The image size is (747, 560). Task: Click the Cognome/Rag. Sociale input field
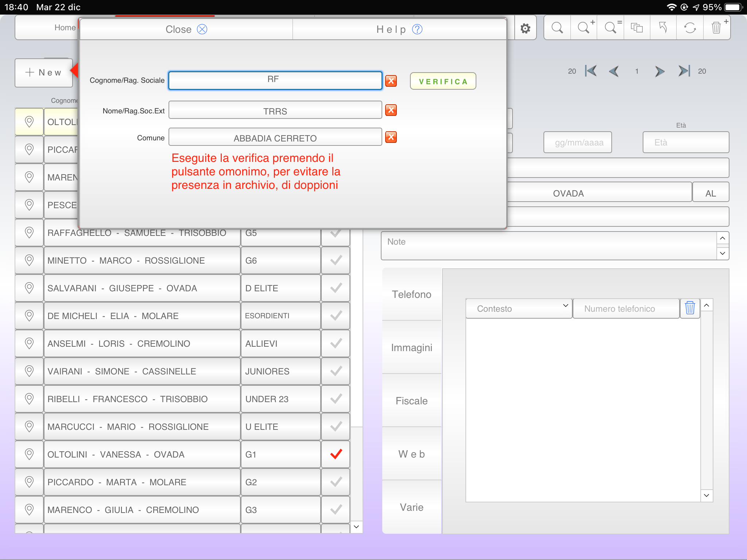click(x=275, y=80)
